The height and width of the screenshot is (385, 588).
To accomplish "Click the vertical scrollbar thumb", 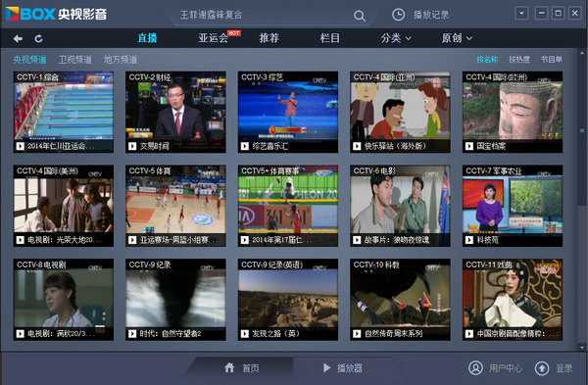I will click(582, 130).
